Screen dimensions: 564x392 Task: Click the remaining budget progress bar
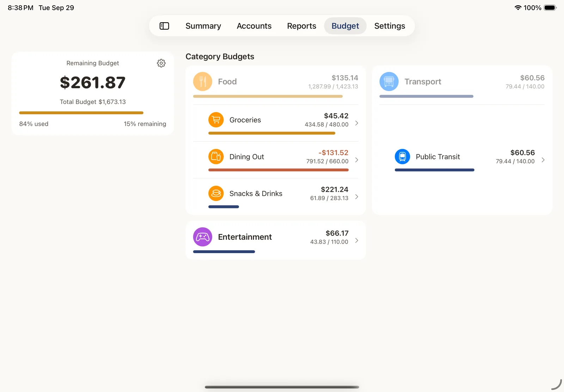coord(81,113)
